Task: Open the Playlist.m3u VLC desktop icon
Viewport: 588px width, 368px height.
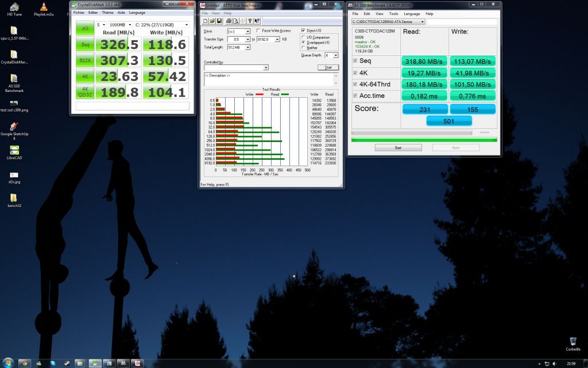Action: point(44,9)
